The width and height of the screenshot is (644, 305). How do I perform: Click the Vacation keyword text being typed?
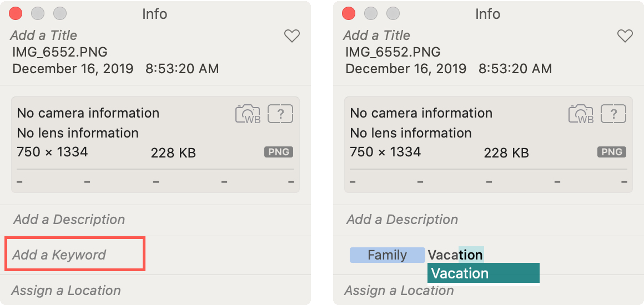coord(455,255)
